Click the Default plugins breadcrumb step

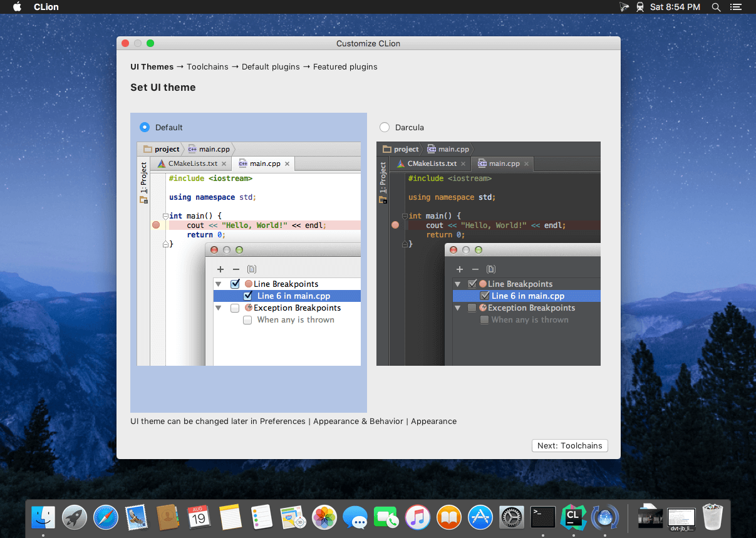[271, 67]
